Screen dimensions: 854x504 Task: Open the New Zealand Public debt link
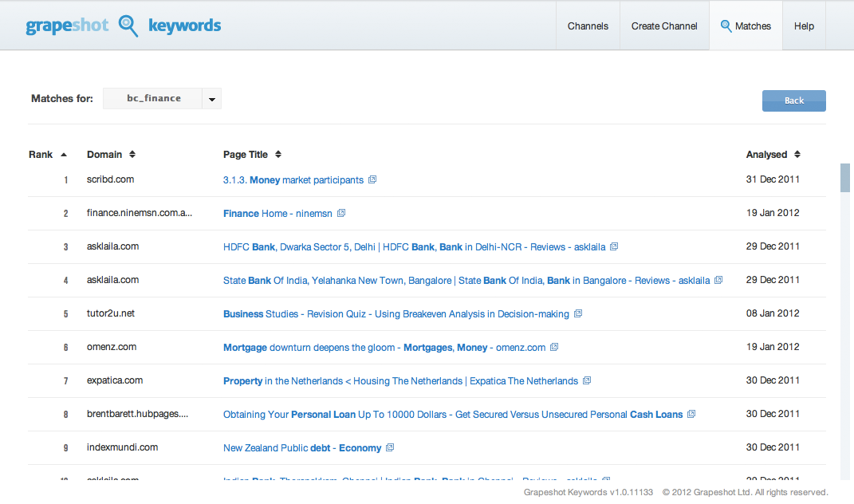[x=300, y=447]
